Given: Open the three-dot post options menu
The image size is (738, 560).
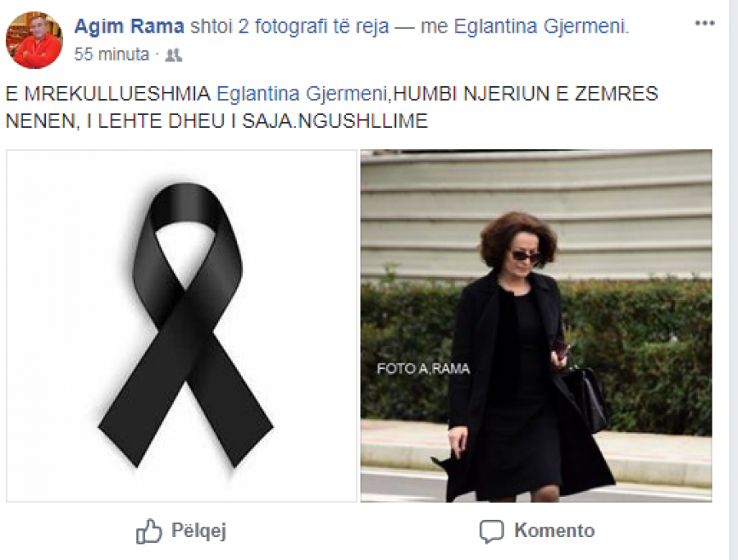Looking at the screenshot, I should click(x=704, y=23).
